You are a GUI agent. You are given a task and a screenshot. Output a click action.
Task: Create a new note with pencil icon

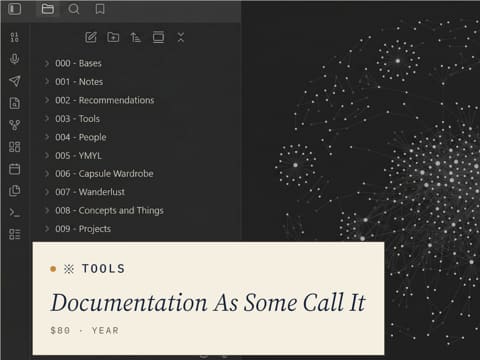(91, 37)
